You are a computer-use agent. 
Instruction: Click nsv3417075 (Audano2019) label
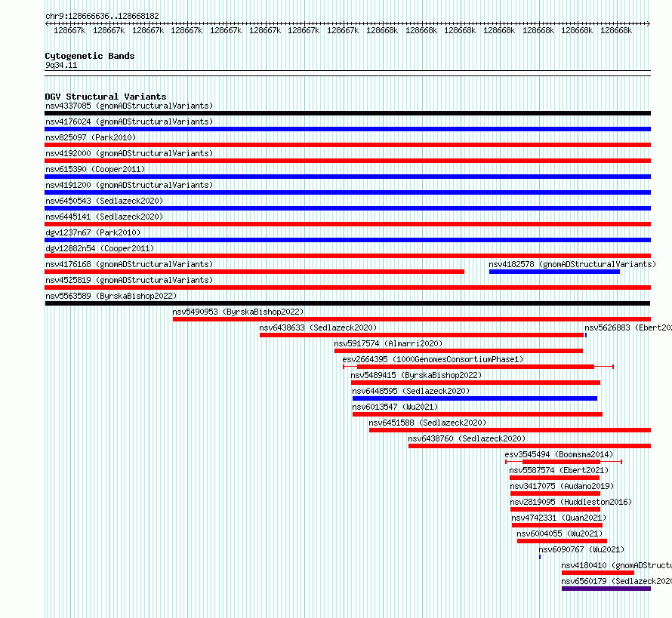coord(562,486)
